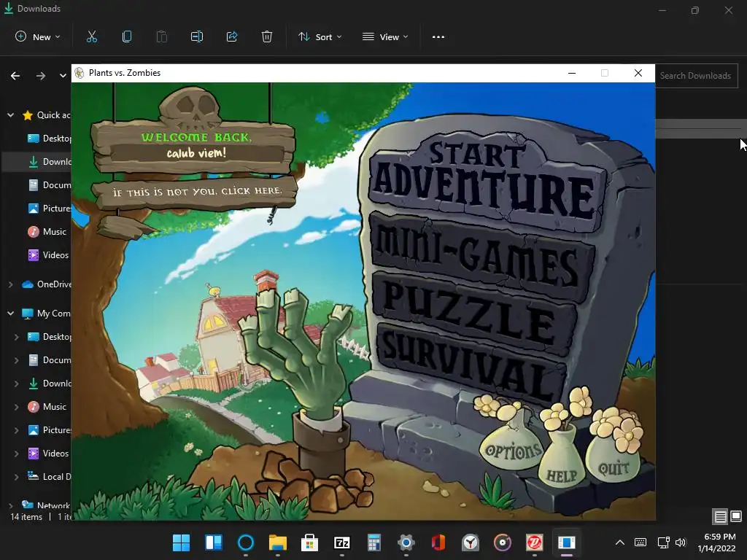
Task: Open the recent locations chevron in Explorer
Action: 63,76
